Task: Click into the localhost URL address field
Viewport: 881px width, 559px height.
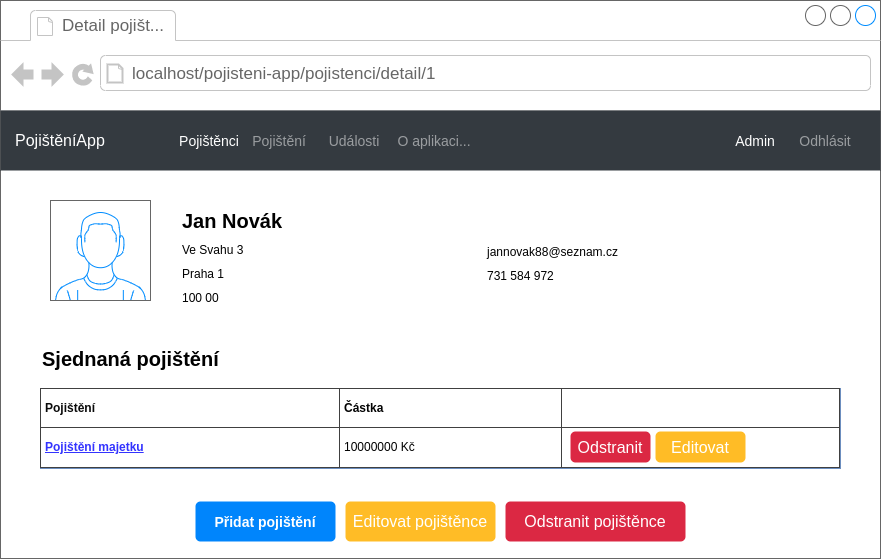Action: point(490,73)
